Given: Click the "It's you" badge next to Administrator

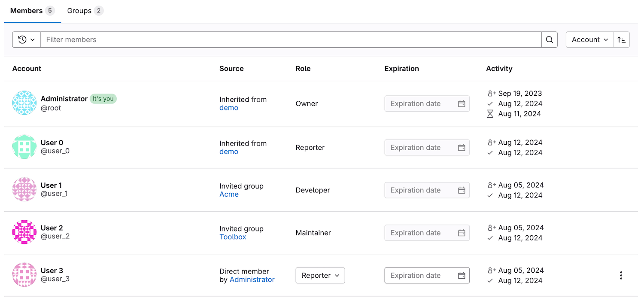Looking at the screenshot, I should click(103, 99).
